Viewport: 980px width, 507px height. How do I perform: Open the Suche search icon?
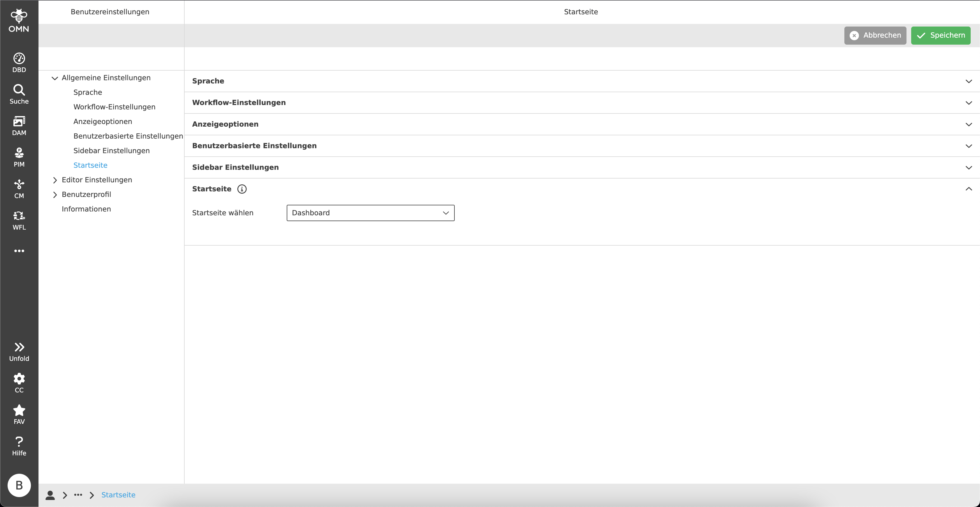click(19, 94)
